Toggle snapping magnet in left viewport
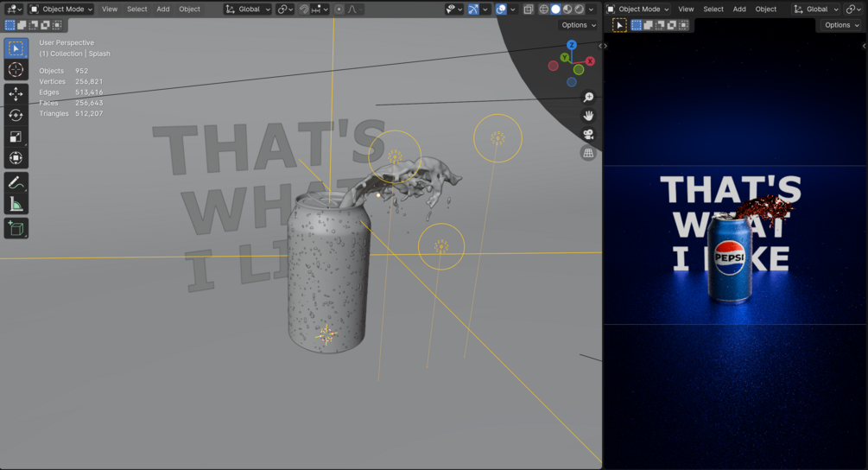 (304, 9)
